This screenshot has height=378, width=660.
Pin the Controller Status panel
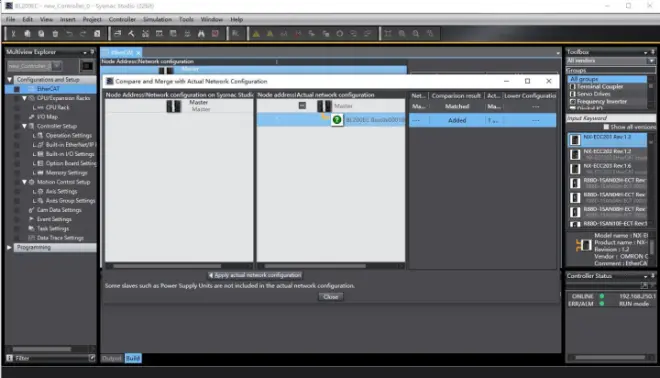(x=653, y=276)
